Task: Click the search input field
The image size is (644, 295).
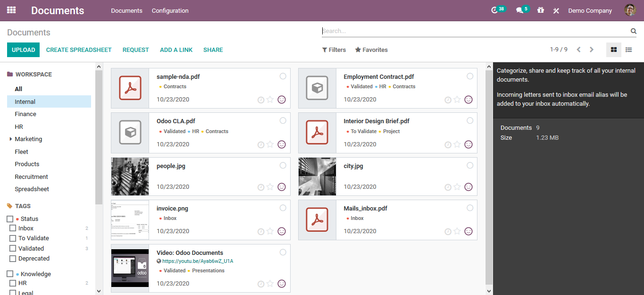Action: pos(476,31)
